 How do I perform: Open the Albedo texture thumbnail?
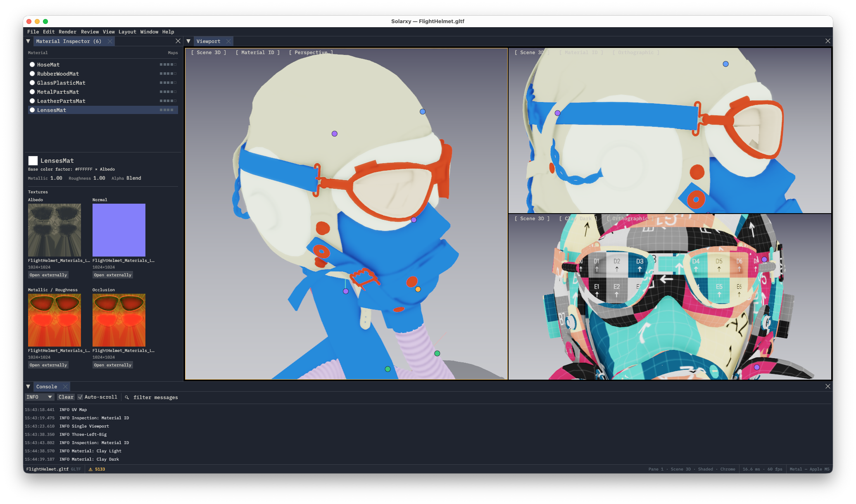55,230
